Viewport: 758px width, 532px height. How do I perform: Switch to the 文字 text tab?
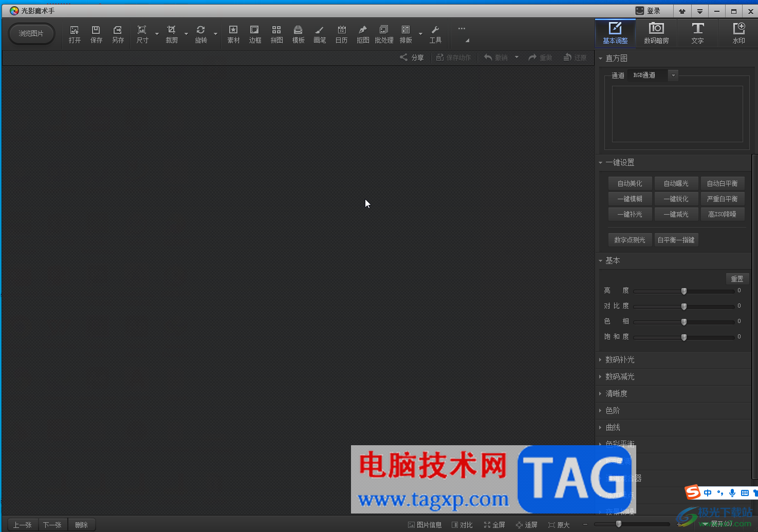click(697, 33)
